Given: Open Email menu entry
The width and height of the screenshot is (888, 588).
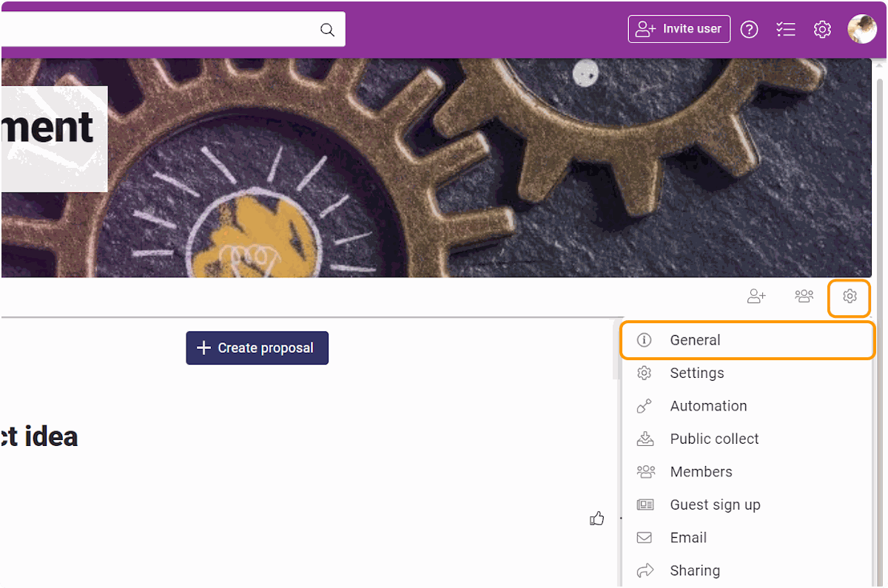Looking at the screenshot, I should pos(747,538).
